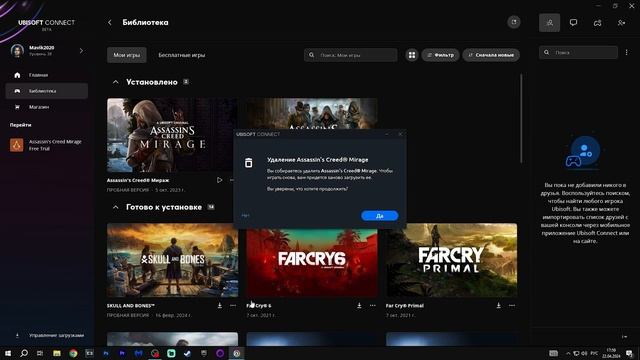Click the play icon for Assassin's Creed Мираж
Image resolution: width=640 pixels, height=360 pixels.
[220, 180]
